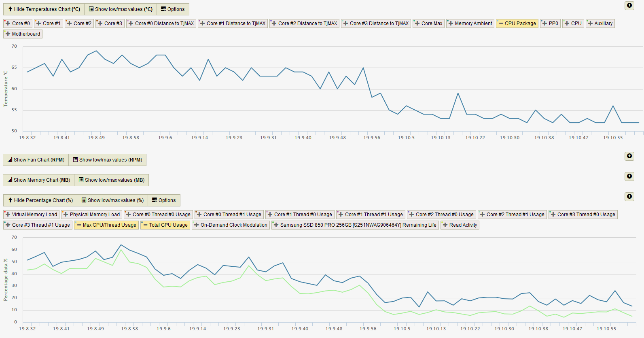
Task: Click the minus icon on the CPU Package series
Action: point(501,23)
